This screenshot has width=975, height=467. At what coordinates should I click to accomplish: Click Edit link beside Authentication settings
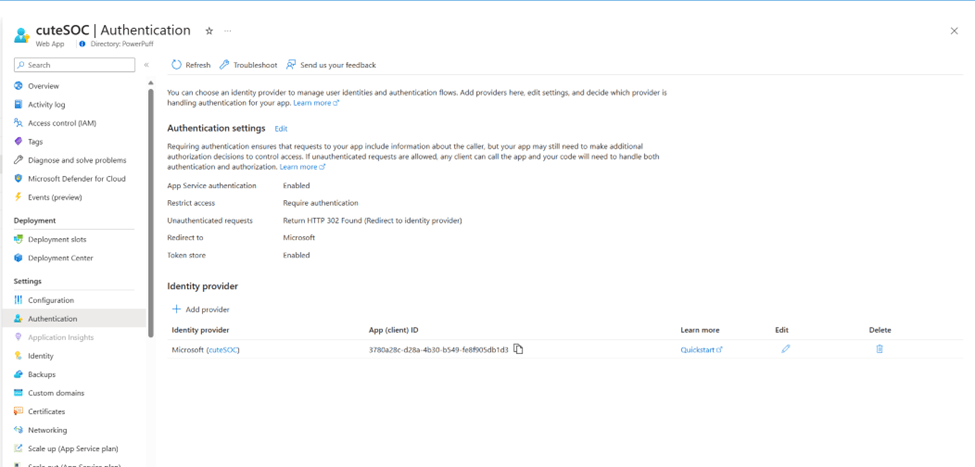click(281, 129)
